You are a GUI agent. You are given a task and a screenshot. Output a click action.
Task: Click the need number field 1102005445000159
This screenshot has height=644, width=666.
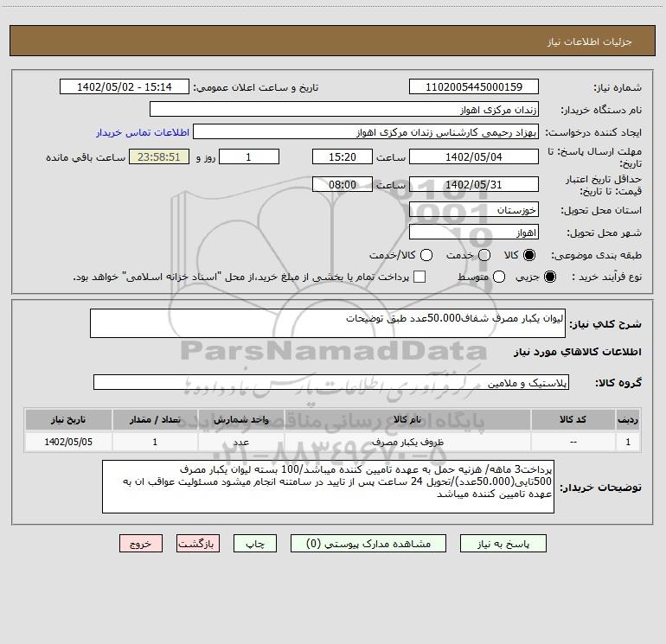tap(474, 86)
